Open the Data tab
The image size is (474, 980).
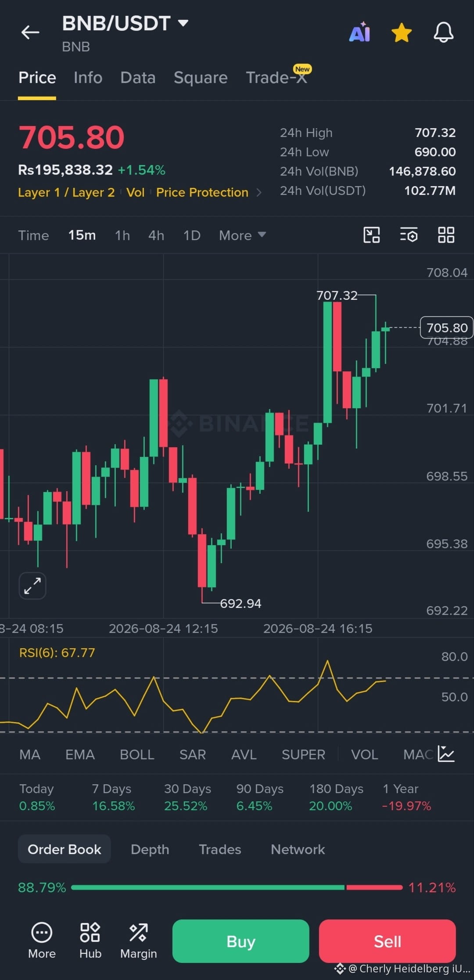click(x=138, y=78)
